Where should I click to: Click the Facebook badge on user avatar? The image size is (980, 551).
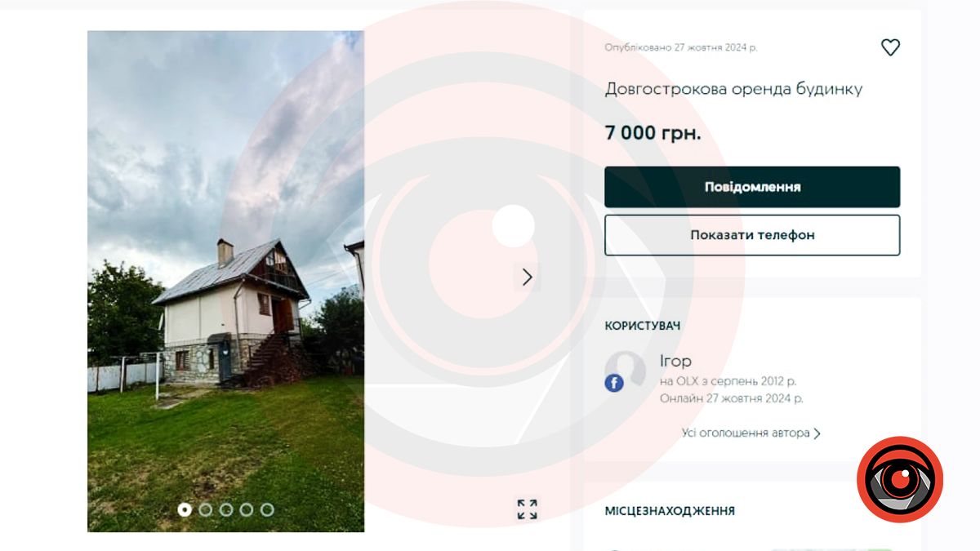[x=614, y=383]
